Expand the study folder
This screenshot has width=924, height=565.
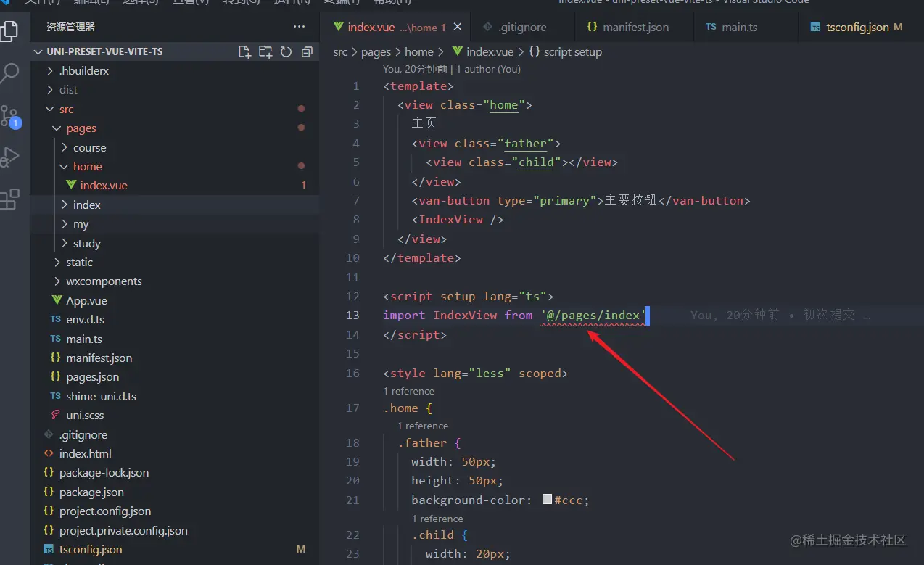point(174,243)
